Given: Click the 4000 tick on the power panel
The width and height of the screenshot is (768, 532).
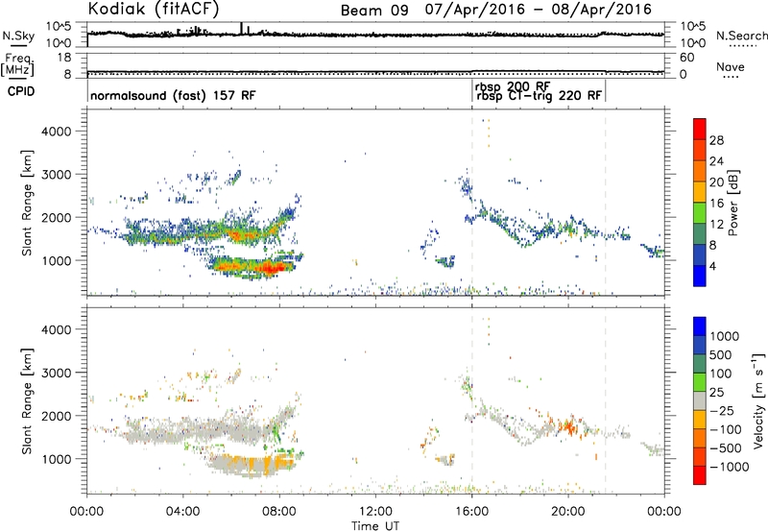Looking at the screenshot, I should coord(57,132).
